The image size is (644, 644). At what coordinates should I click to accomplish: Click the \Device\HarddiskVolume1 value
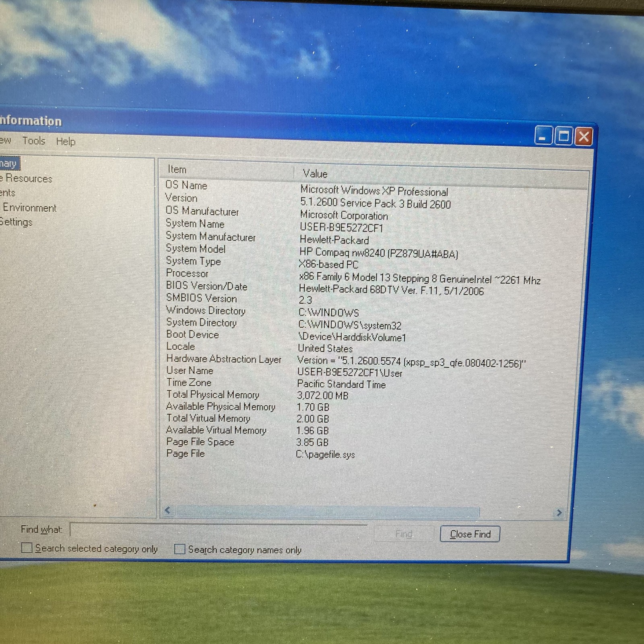coord(352,337)
